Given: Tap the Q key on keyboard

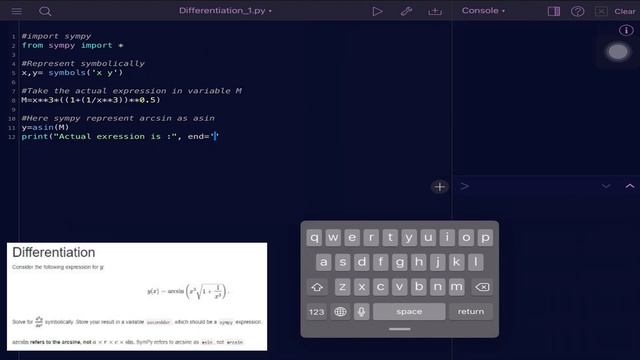Looking at the screenshot, I should pyautogui.click(x=314, y=238).
